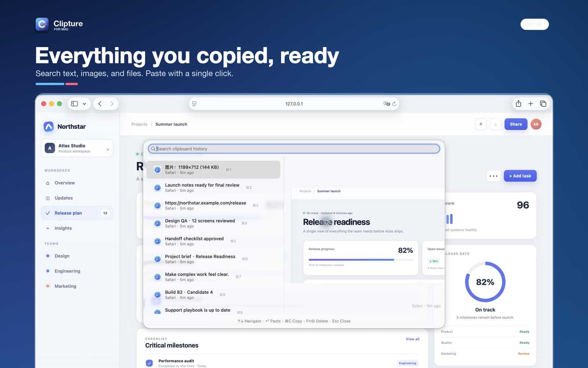588x368 pixels.
Task: Show the tab overview icon
Action: (x=543, y=104)
